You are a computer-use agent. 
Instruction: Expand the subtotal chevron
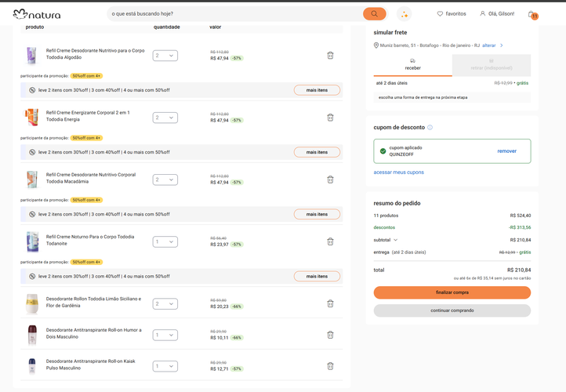click(x=395, y=240)
